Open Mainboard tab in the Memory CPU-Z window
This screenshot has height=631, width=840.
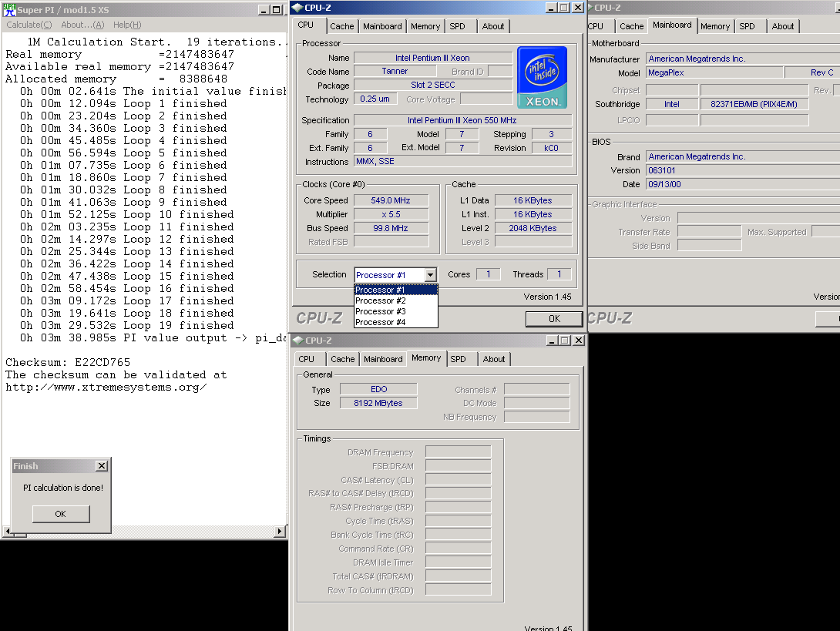(383, 359)
